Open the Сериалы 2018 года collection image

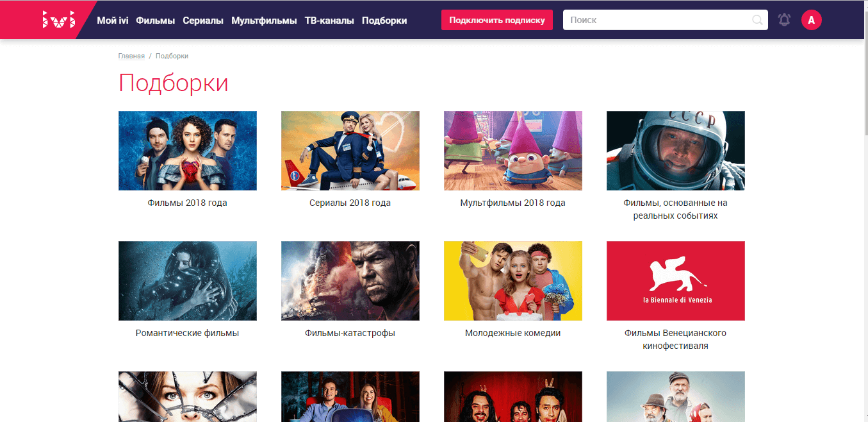350,151
